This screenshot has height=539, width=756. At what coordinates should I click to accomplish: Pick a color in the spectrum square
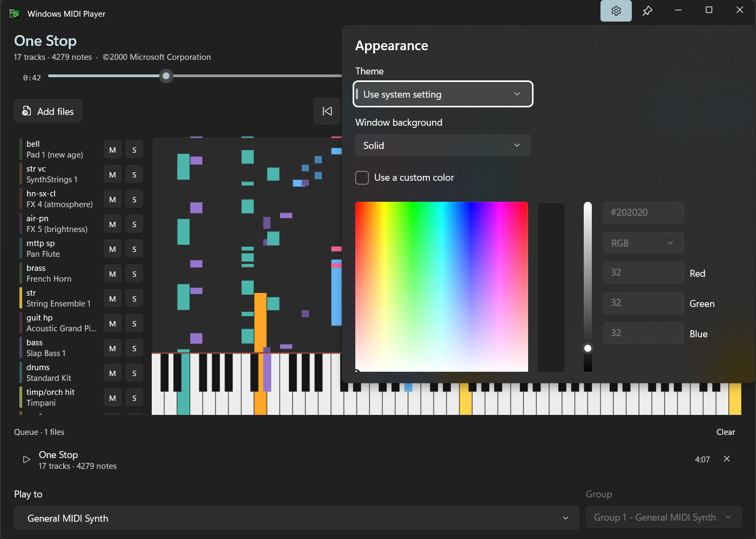point(442,286)
